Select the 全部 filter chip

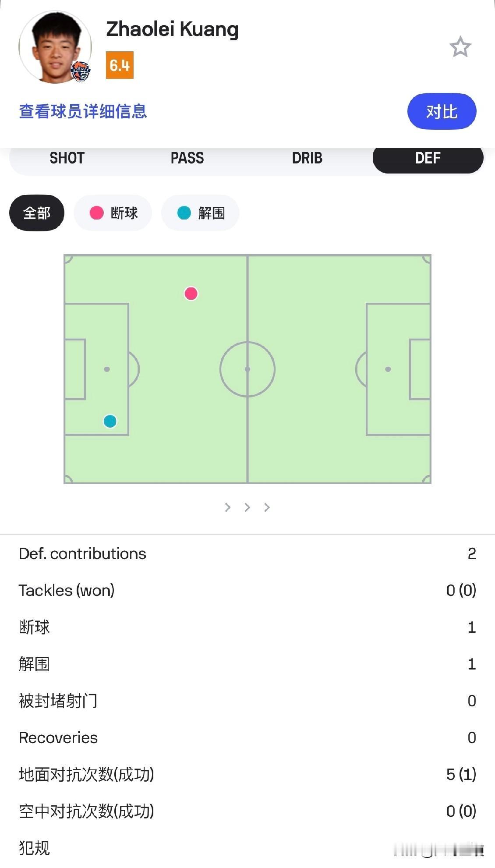tap(37, 213)
